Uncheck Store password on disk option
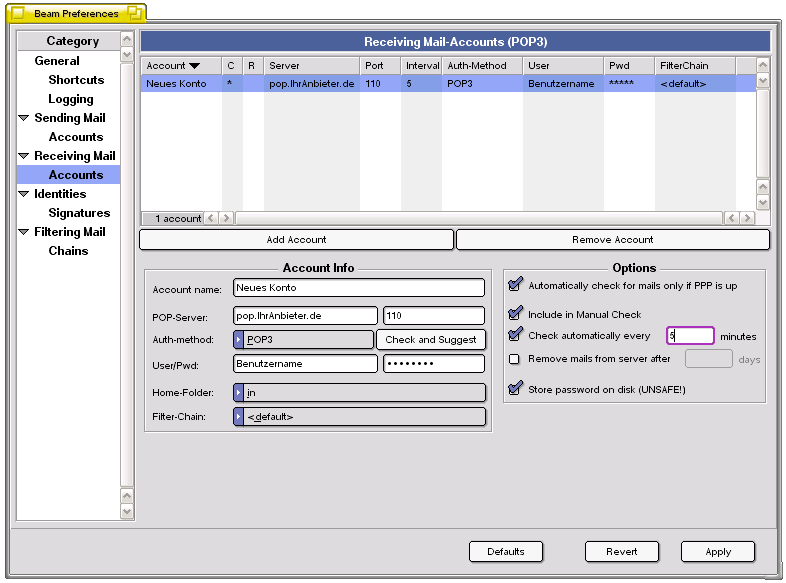This screenshot has width=786, height=583. 515,389
